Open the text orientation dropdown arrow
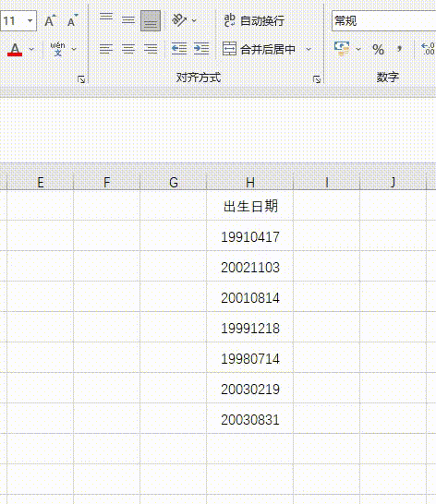Screen dimensions: 436x504 click(x=194, y=20)
